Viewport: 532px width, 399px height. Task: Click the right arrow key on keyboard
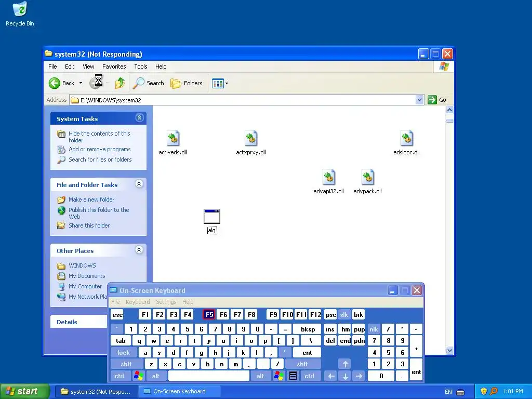pos(358,376)
